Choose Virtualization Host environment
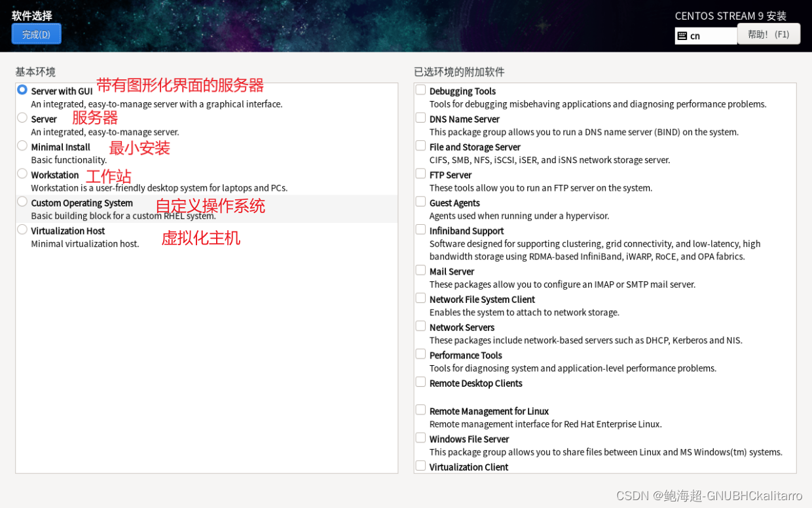 point(22,229)
